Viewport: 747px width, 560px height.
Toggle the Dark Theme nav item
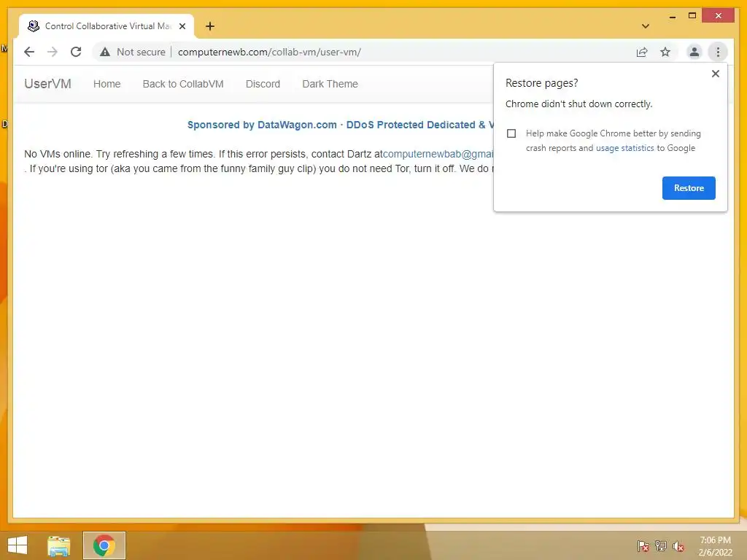pos(330,84)
